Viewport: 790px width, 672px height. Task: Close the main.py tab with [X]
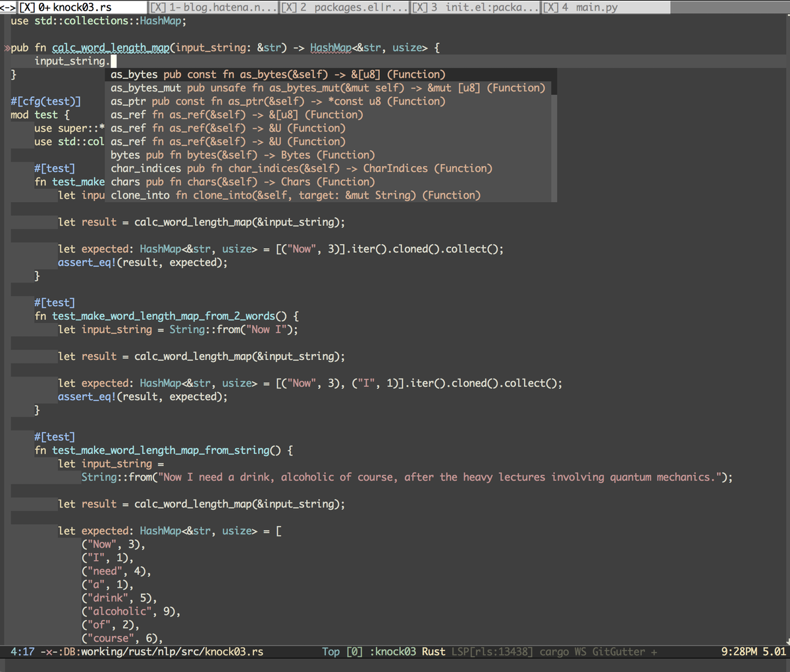(551, 7)
